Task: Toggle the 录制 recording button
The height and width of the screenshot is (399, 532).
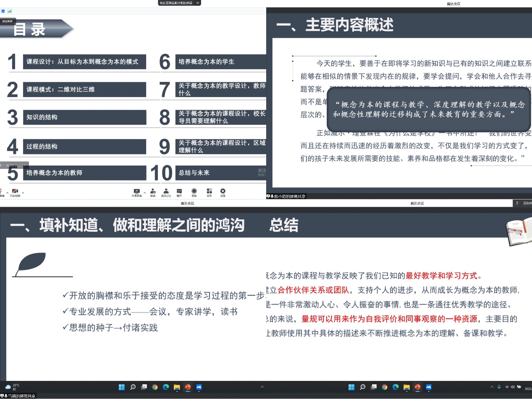Action: click(x=194, y=192)
